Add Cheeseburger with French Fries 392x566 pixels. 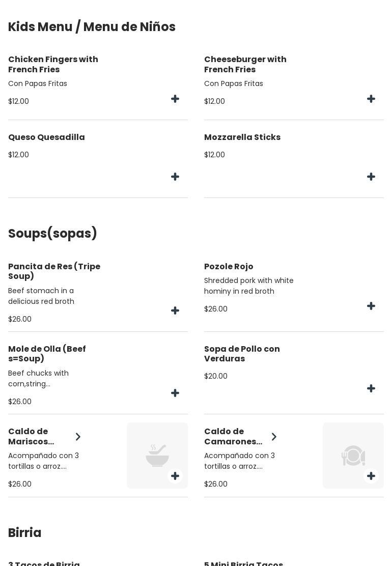[371, 99]
